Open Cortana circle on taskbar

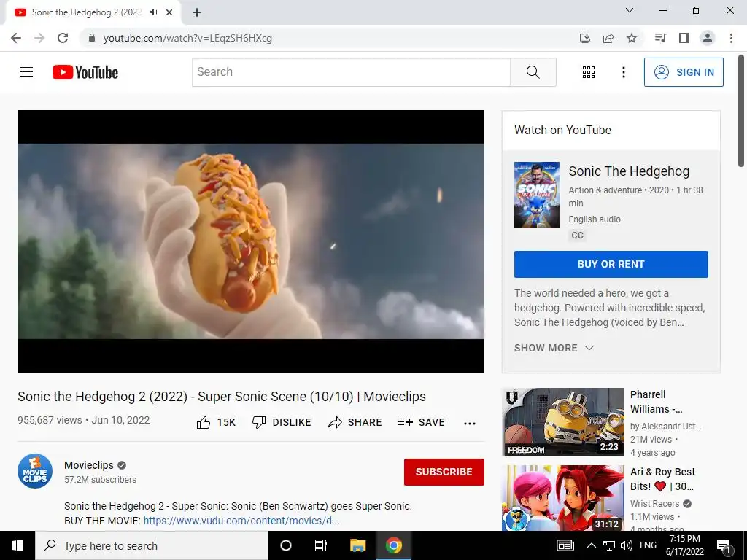click(x=286, y=545)
